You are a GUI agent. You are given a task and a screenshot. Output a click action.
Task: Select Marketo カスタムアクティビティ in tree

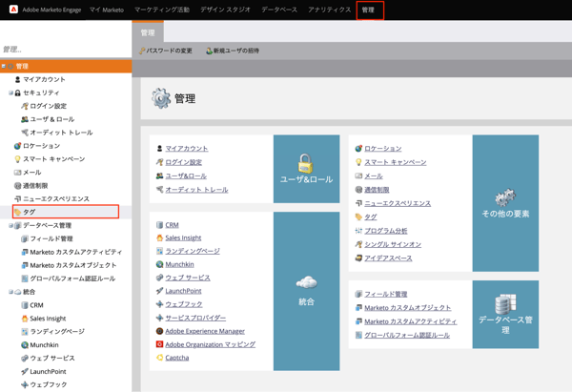click(76, 252)
